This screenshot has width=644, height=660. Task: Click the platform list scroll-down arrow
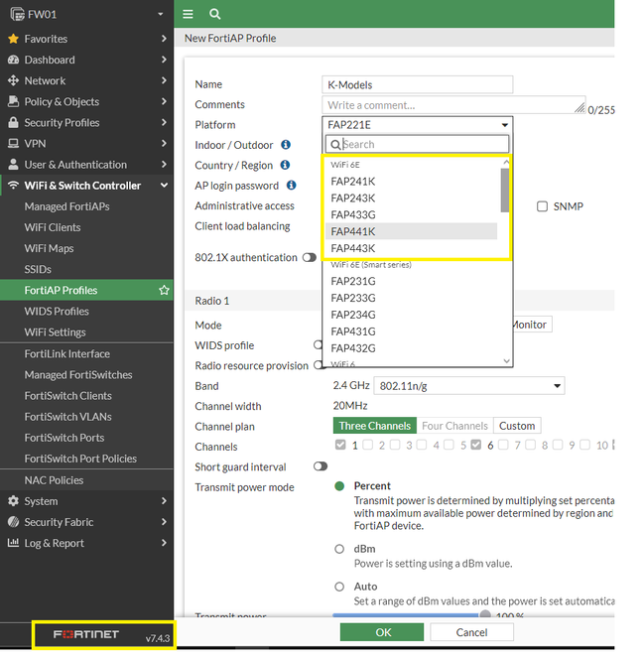[506, 361]
